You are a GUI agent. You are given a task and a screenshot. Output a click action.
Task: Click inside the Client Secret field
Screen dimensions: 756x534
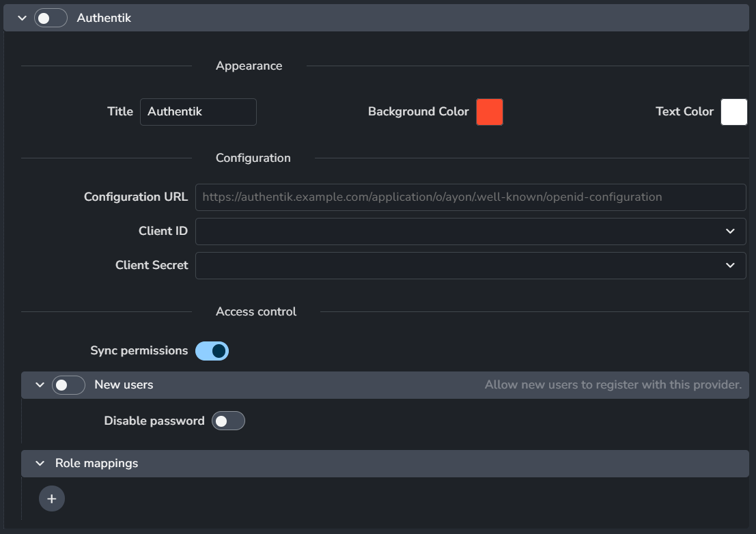tap(451, 266)
